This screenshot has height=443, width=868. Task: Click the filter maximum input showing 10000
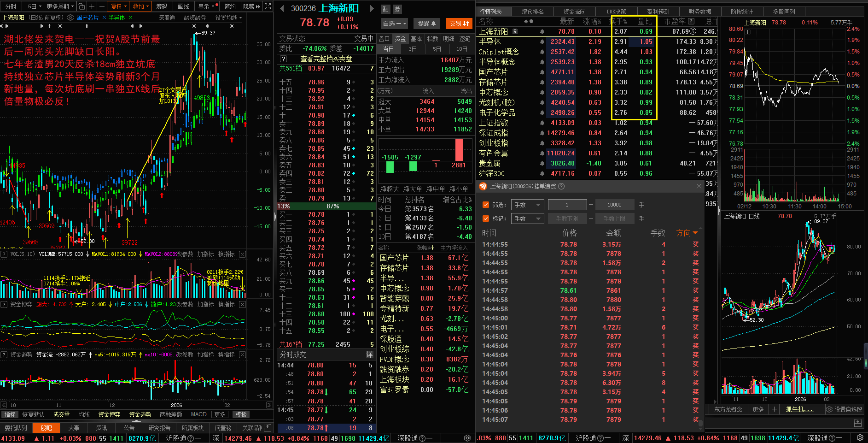[x=614, y=205]
